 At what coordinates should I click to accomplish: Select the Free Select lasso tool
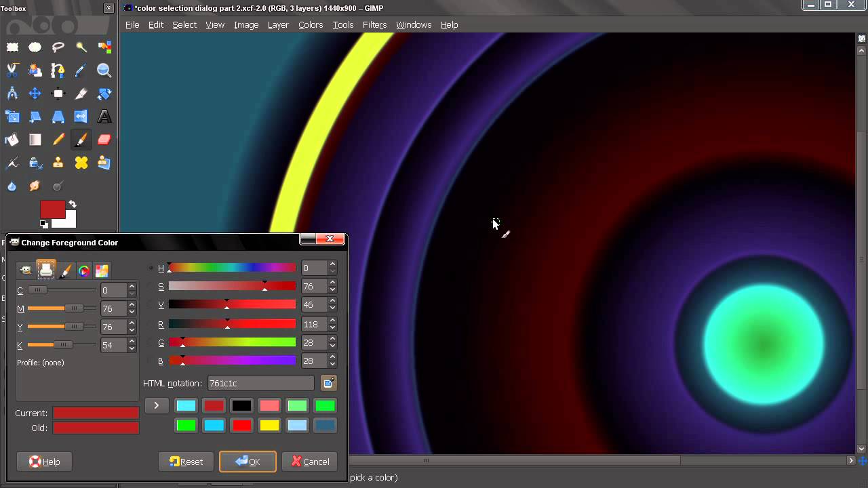tap(58, 47)
